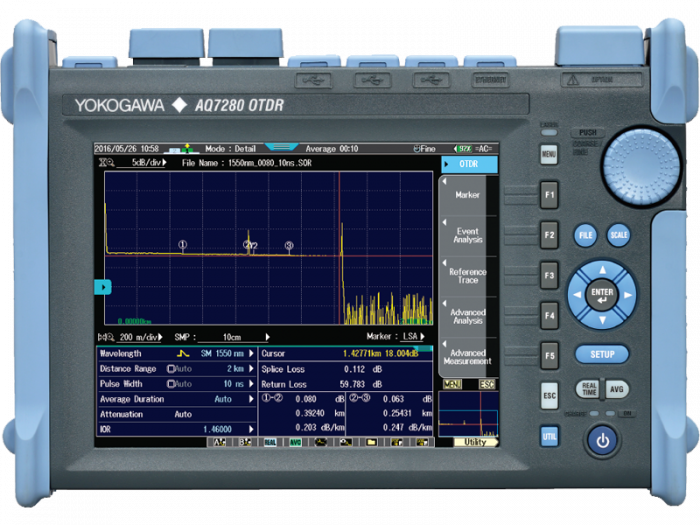Push the down arrow key
Image resolution: width=700 pixels, height=525 pixels.
click(x=603, y=320)
